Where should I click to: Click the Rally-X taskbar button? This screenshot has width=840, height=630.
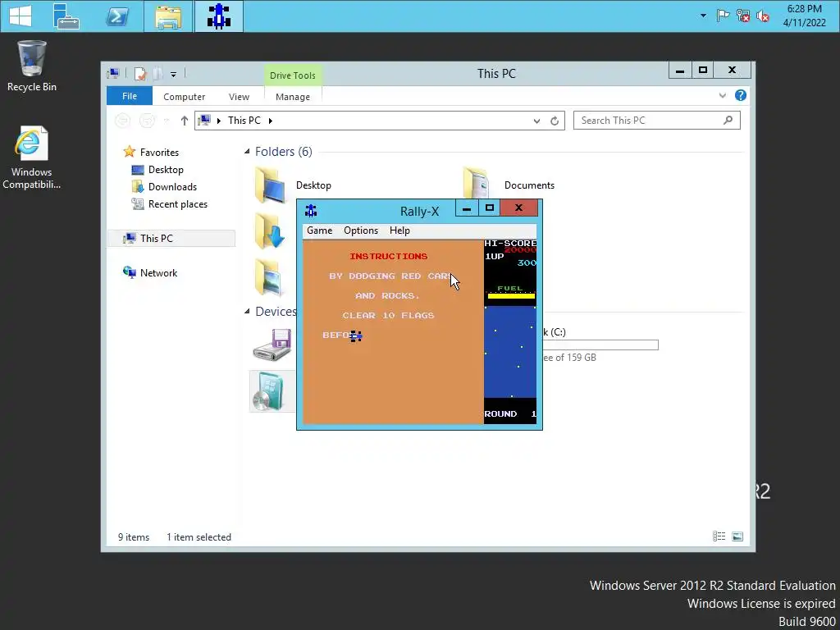pyautogui.click(x=218, y=16)
